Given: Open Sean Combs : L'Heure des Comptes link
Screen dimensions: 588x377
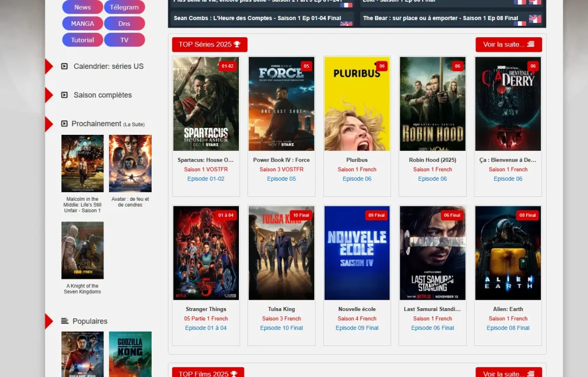Looking at the screenshot, I should point(257,18).
